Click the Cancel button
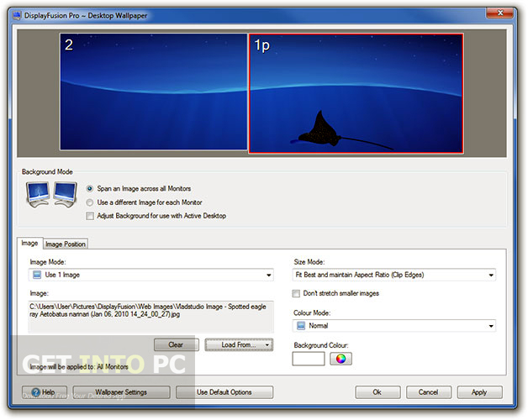 click(428, 392)
